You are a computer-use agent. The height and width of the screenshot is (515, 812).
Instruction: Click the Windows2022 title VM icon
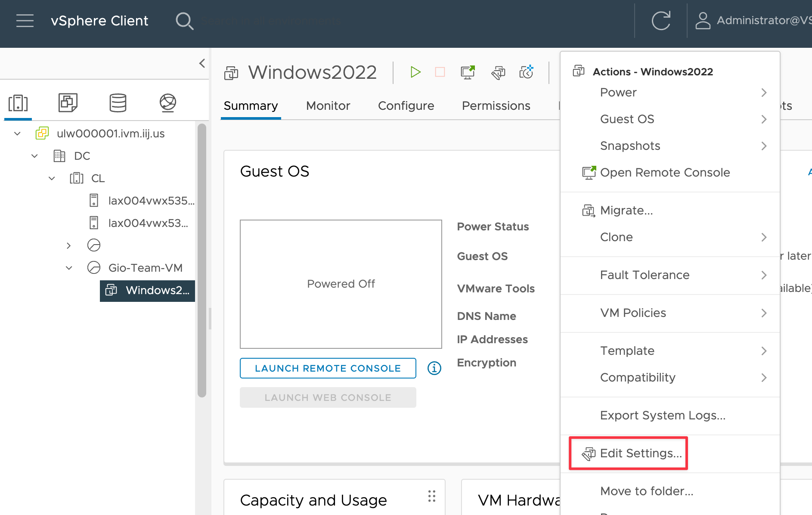pos(231,73)
